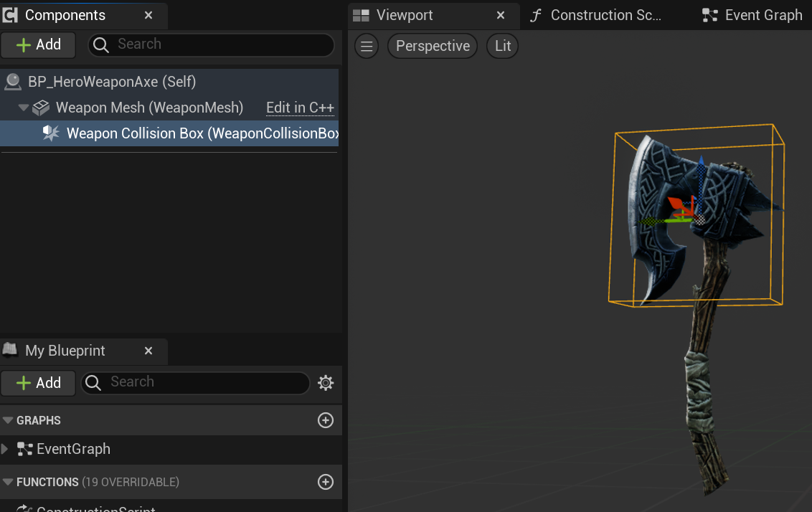Collapse the FUNCTIONS section
812x512 pixels.
pyautogui.click(x=8, y=482)
